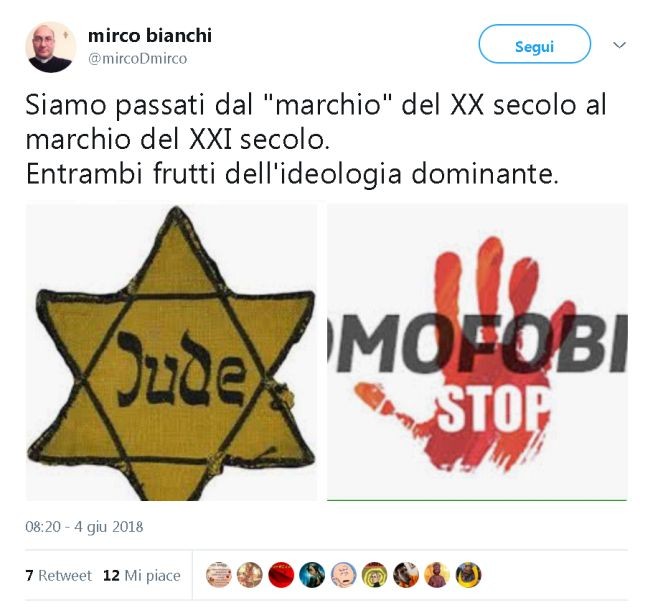The image size is (650, 613).
Task: View the 12 Mi piace list
Action: coord(142,575)
